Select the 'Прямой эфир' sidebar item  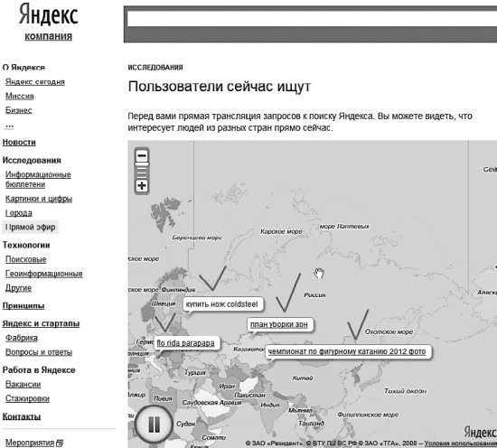coord(30,228)
